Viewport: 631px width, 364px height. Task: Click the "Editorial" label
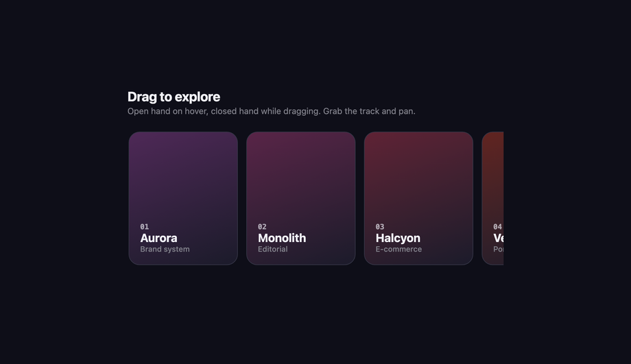pyautogui.click(x=272, y=250)
